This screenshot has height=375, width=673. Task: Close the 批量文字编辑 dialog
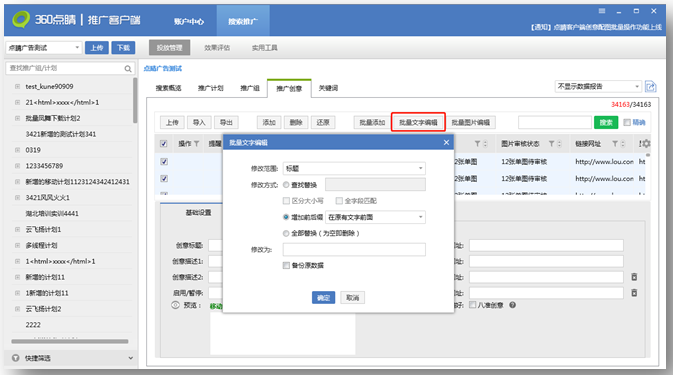pyautogui.click(x=446, y=142)
